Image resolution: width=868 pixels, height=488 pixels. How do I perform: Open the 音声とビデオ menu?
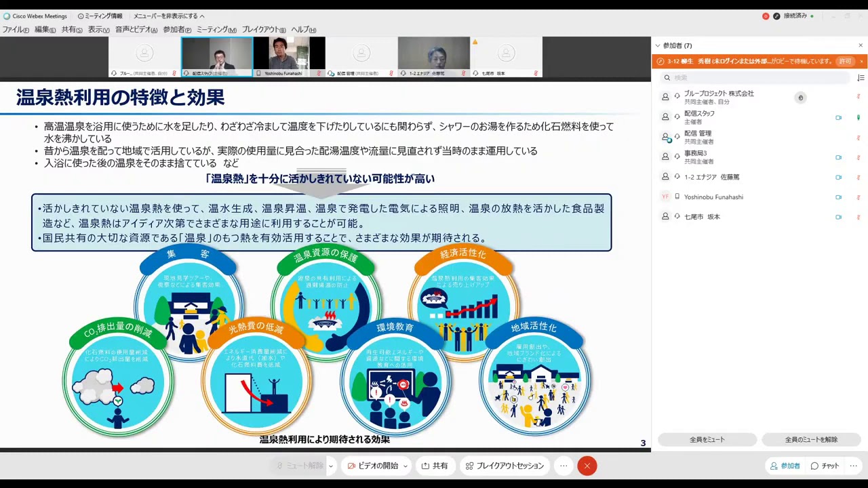(x=136, y=30)
